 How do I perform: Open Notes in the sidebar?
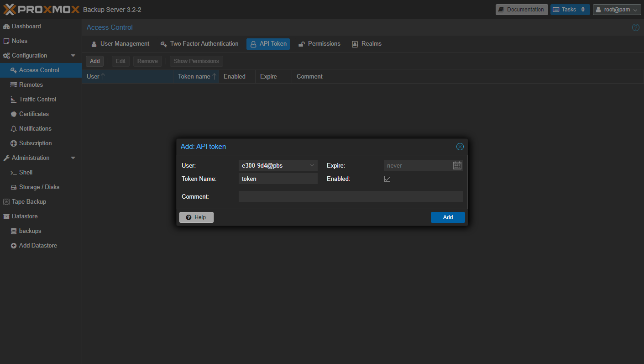(41, 41)
